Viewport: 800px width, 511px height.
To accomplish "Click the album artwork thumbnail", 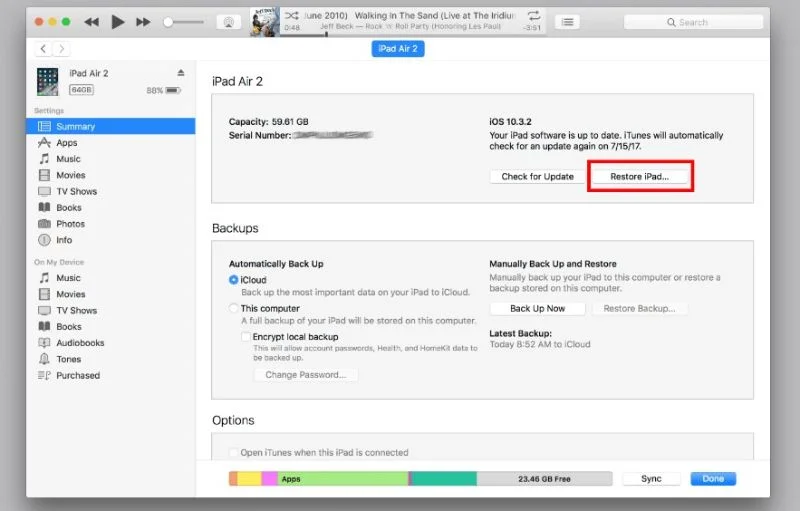I will coord(264,22).
